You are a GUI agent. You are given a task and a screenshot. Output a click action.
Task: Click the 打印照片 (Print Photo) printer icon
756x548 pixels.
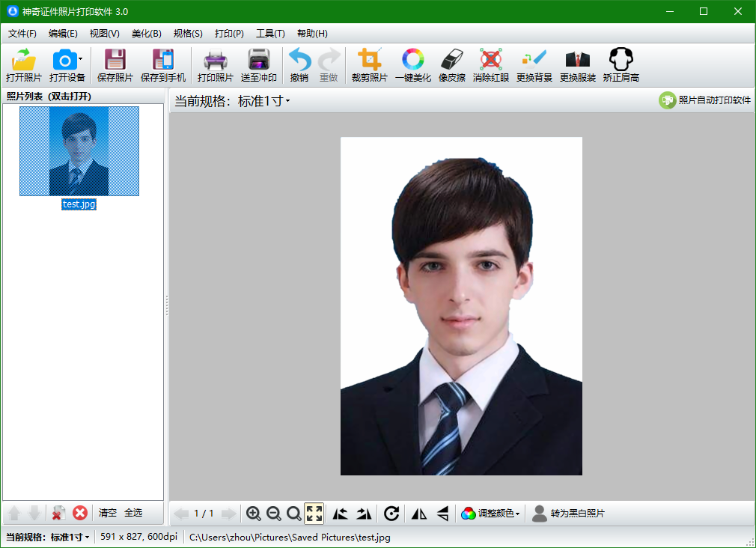216,60
